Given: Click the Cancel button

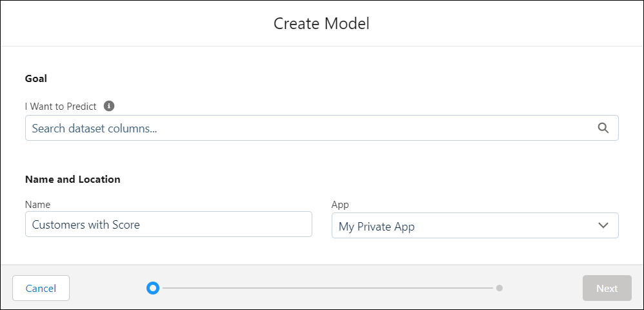Looking at the screenshot, I should click(41, 288).
